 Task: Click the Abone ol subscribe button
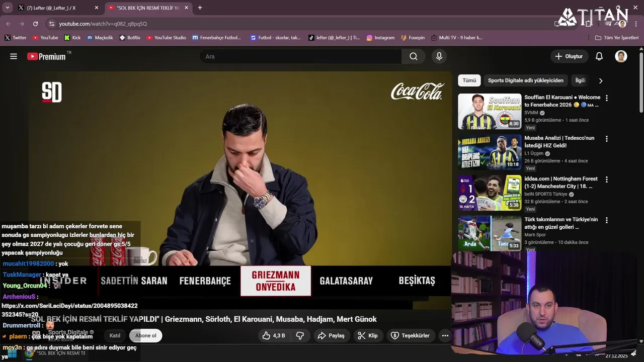click(145, 335)
